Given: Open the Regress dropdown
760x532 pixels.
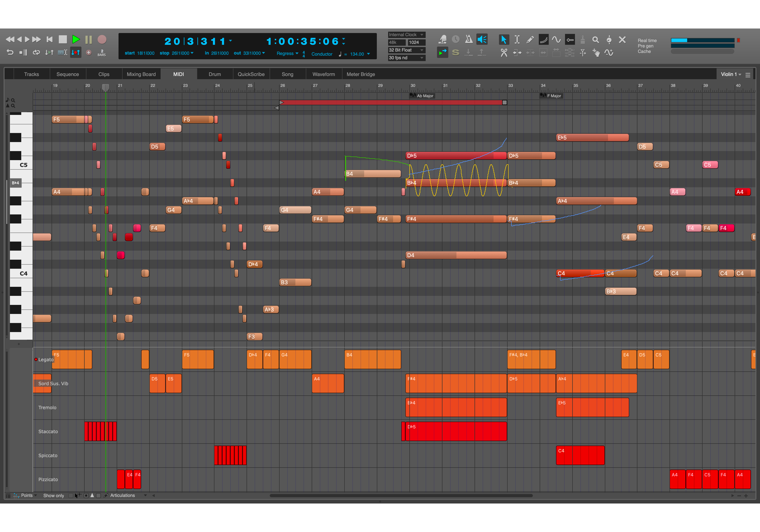Looking at the screenshot, I should tap(287, 53).
